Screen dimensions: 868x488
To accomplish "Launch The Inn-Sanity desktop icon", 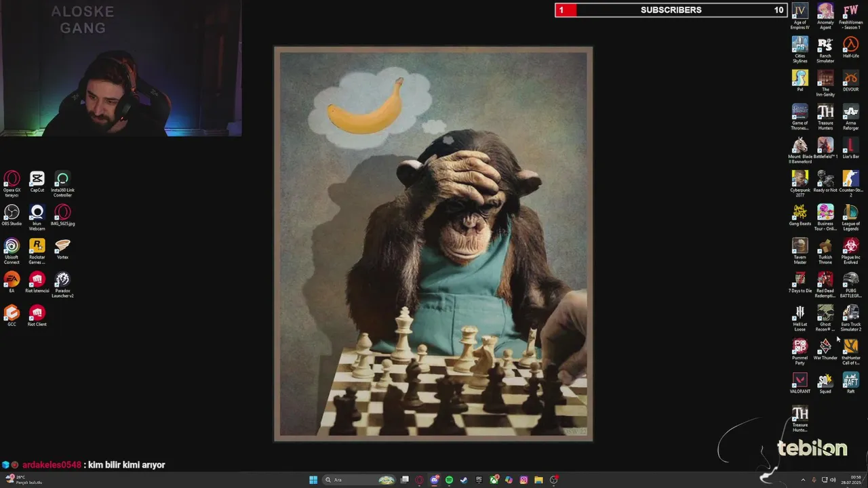I will click(x=825, y=83).
